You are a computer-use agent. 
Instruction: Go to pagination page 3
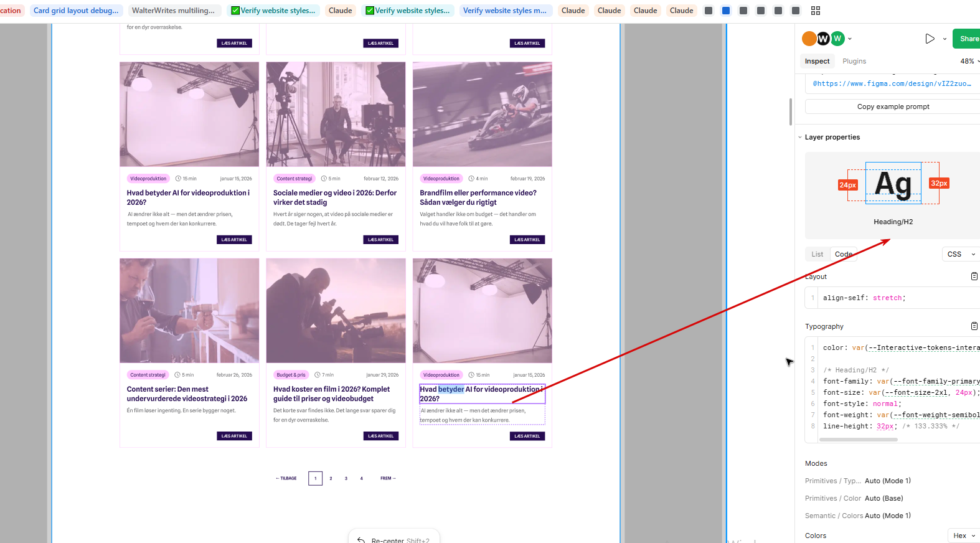tap(346, 478)
